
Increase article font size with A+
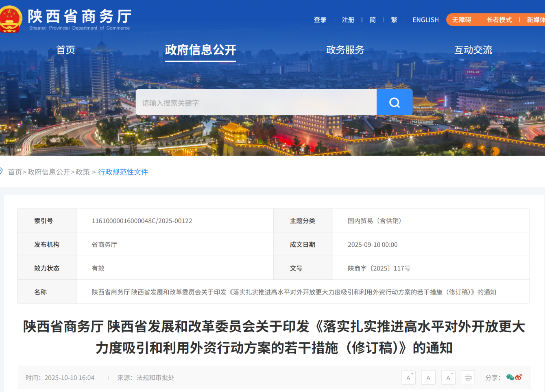[x=408, y=377]
